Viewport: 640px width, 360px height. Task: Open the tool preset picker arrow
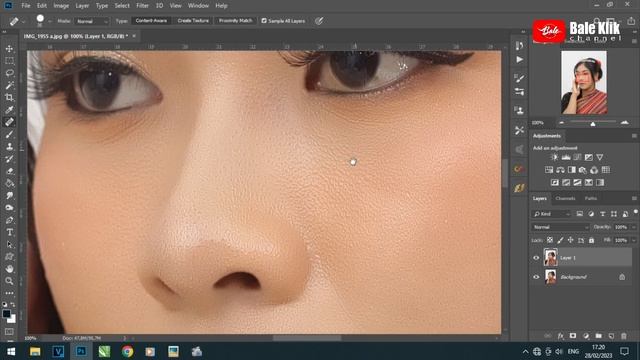(x=24, y=21)
